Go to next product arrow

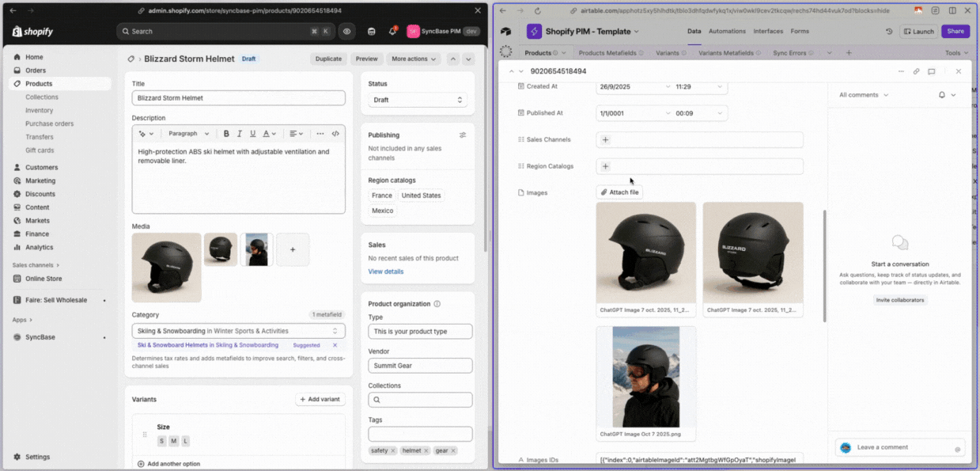pos(468,59)
